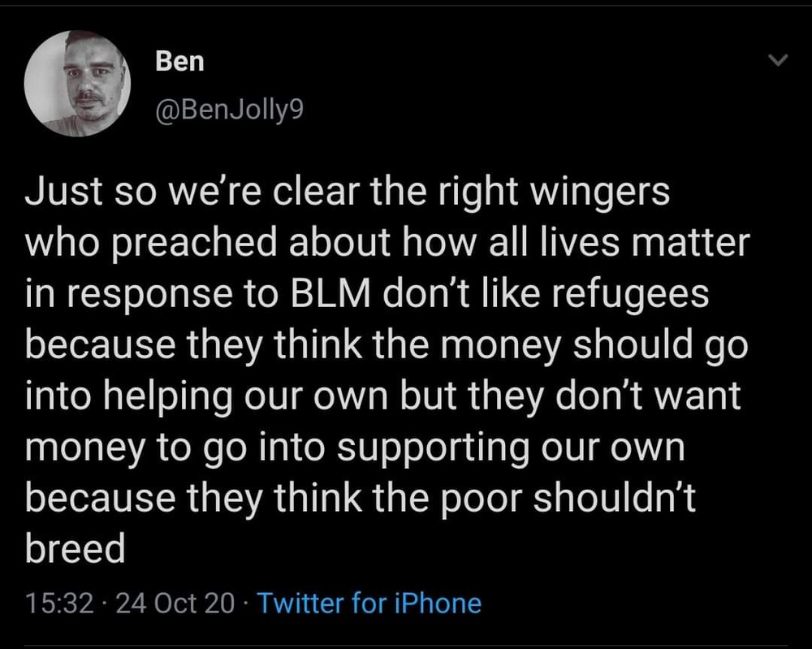Click the round profile avatar photo
This screenshot has width=812, height=649.
pos(78,84)
